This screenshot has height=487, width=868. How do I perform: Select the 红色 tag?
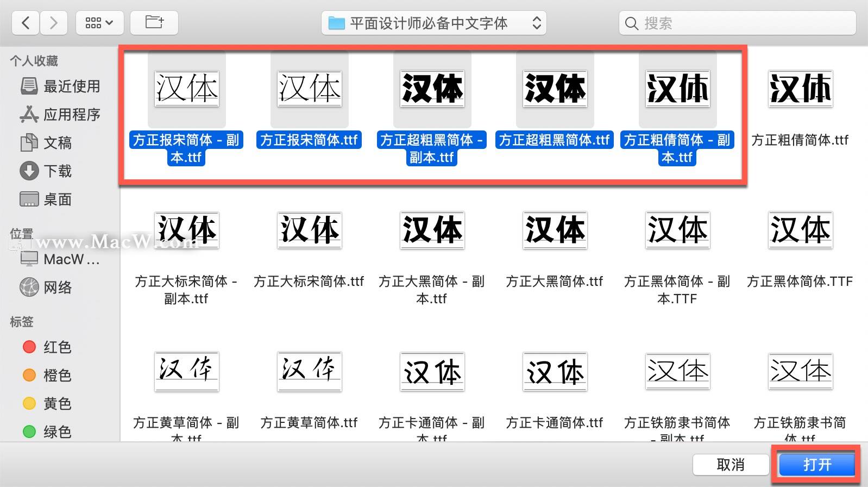pos(47,347)
